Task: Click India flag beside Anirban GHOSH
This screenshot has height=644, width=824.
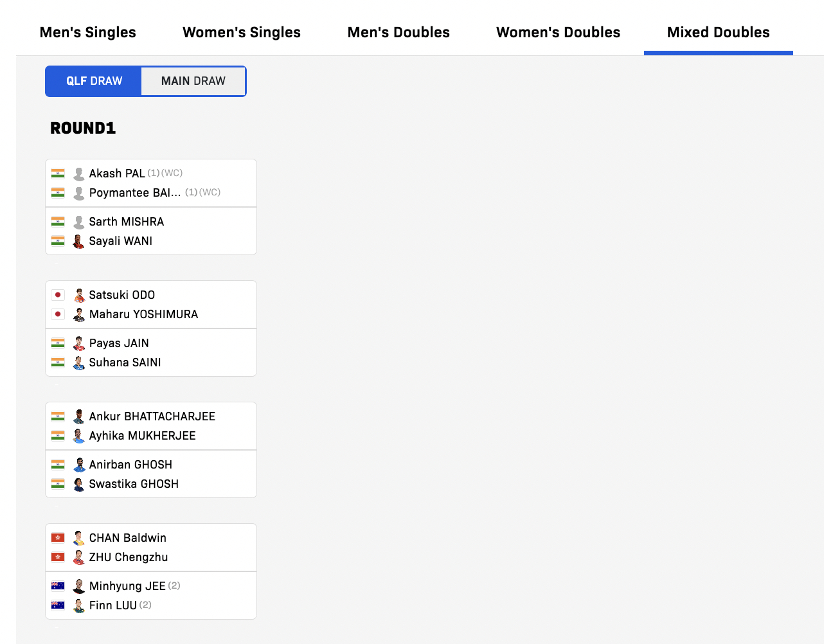Action: 58,465
